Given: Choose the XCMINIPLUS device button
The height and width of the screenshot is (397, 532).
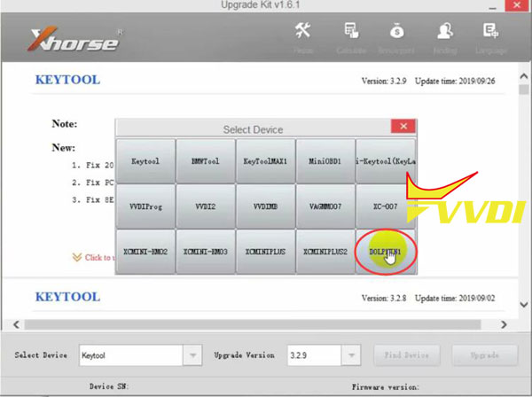Looking at the screenshot, I should point(265,252).
